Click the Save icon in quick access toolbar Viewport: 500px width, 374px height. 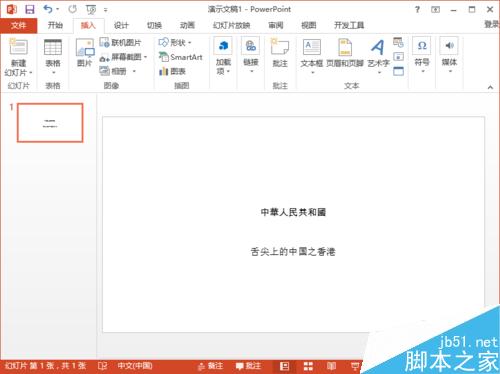click(30, 9)
